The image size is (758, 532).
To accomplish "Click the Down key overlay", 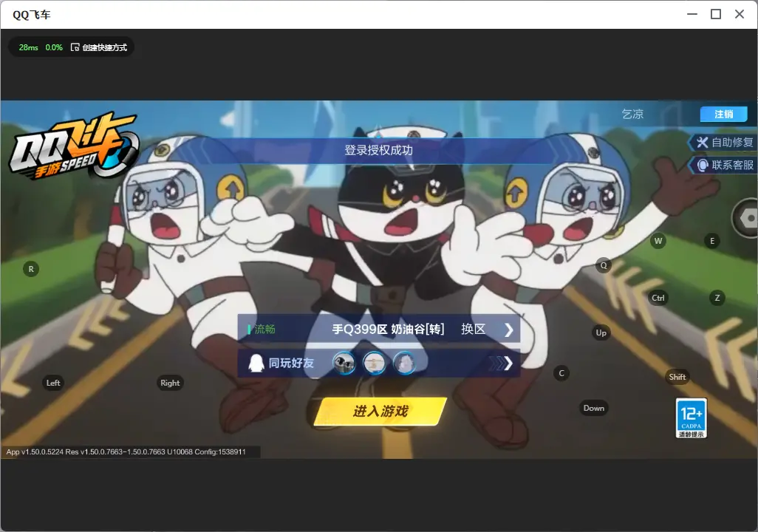I will (x=594, y=408).
